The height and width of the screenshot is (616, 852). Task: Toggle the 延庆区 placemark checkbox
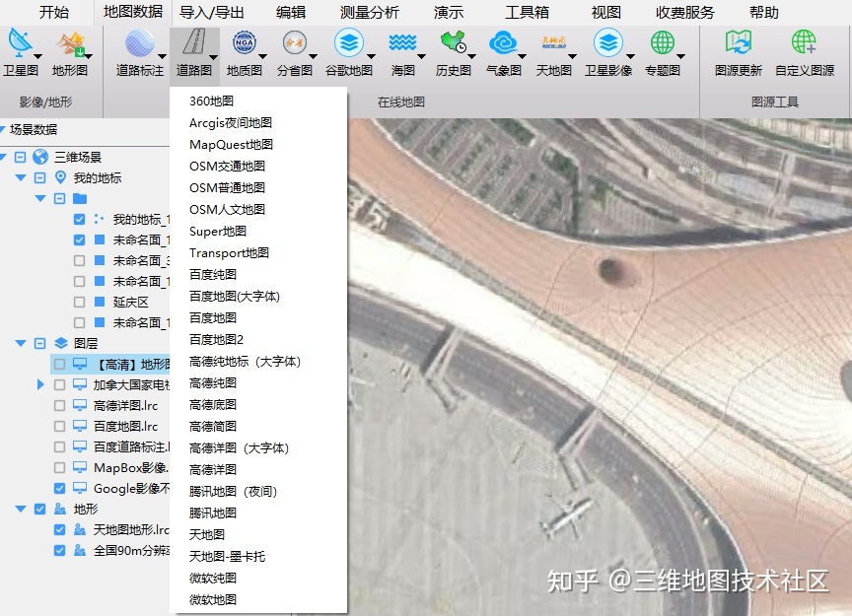(x=79, y=302)
